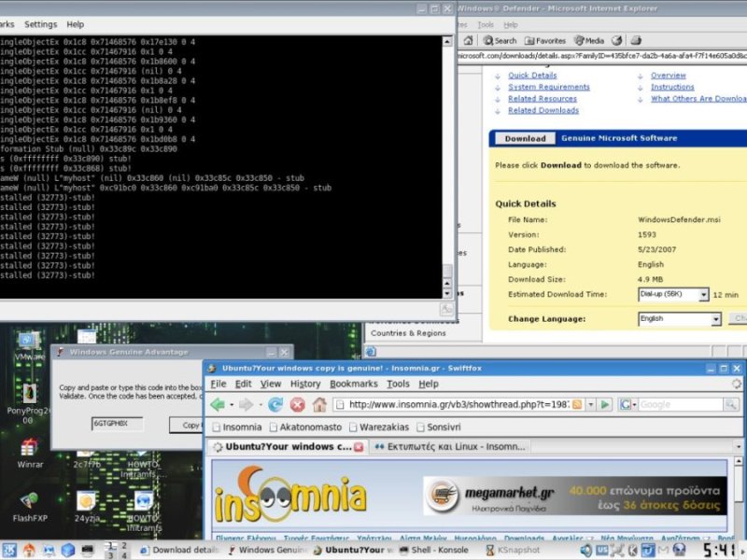Open the File menu in Swiftfox
747x560 pixels.
(x=218, y=384)
